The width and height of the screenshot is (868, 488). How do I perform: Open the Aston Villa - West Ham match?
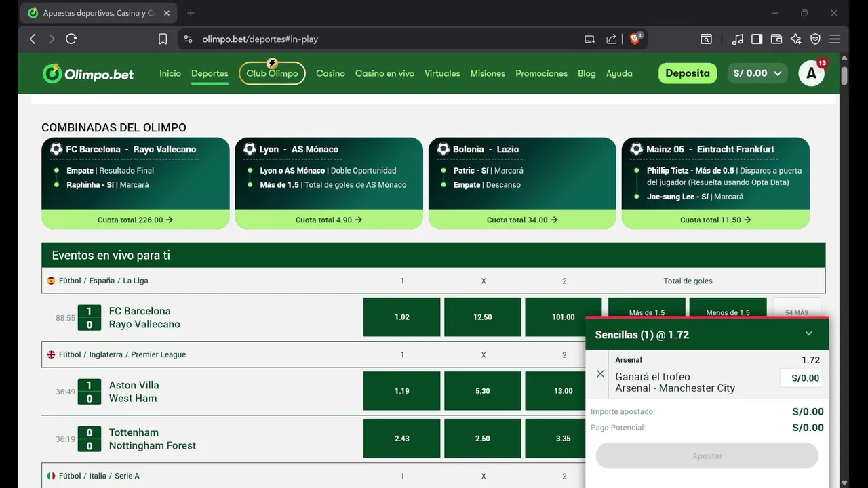point(134,392)
